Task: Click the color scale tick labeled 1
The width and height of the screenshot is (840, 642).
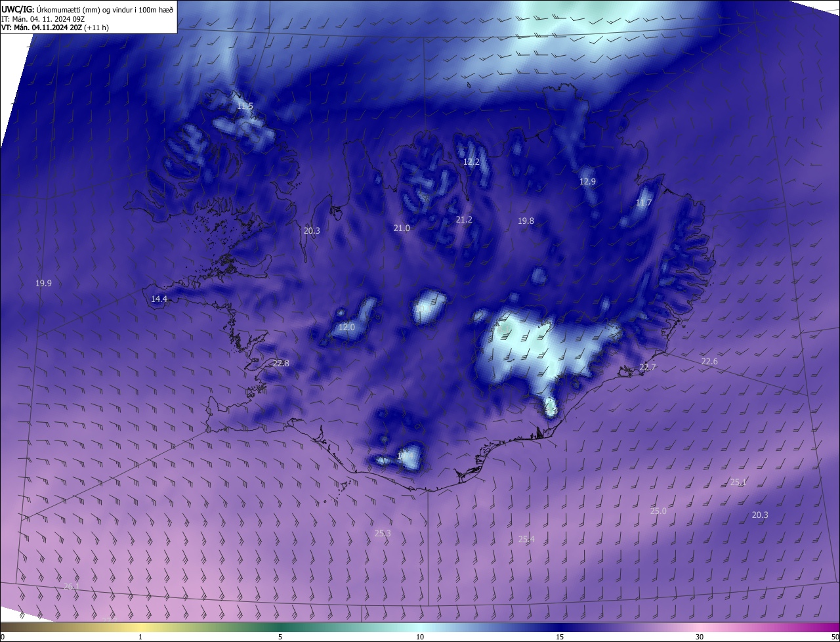Action: point(140,637)
